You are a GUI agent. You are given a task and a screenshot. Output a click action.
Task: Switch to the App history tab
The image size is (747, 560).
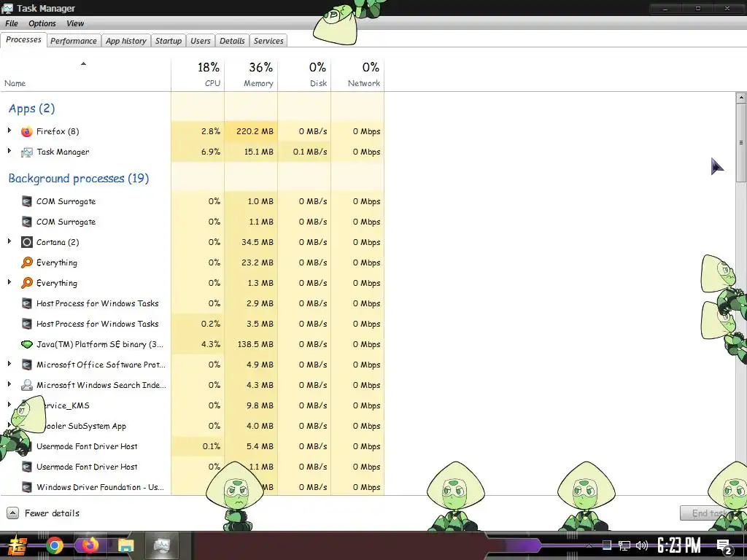click(x=125, y=41)
